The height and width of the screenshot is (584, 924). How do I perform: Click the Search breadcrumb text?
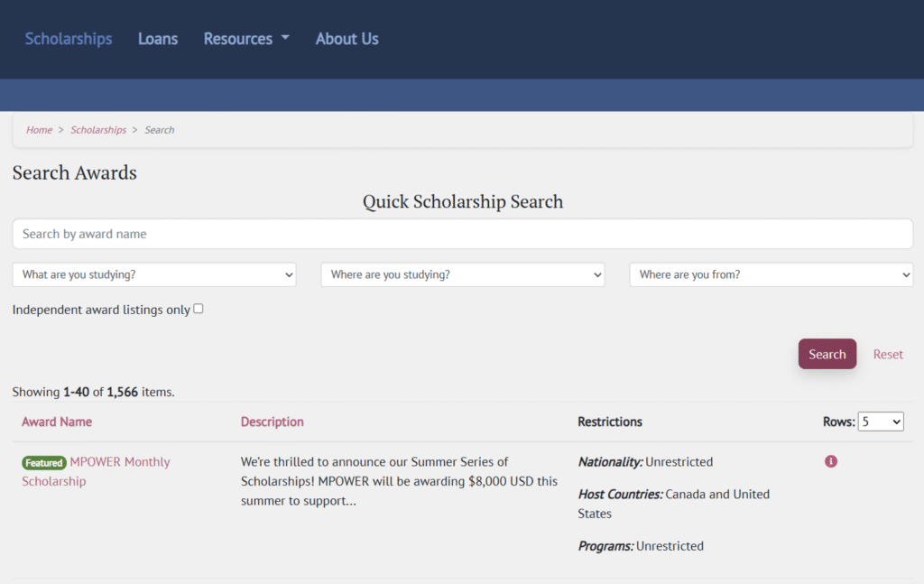160,130
